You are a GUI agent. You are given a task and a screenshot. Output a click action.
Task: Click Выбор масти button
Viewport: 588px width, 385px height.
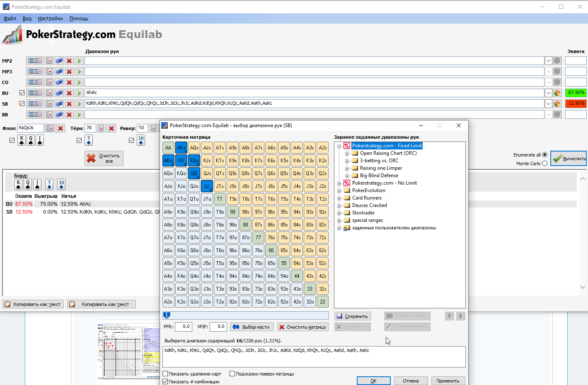pos(252,327)
